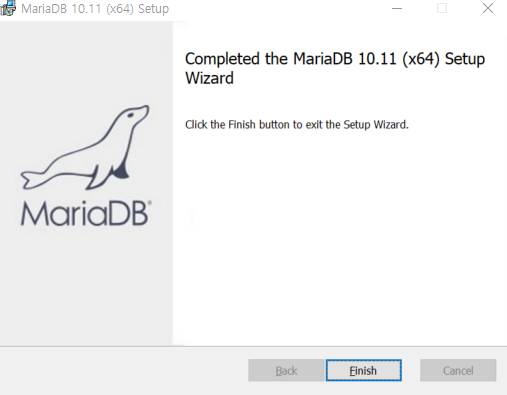Click the seal's tail fin in the logo
507x395 pixels.
coord(33,179)
